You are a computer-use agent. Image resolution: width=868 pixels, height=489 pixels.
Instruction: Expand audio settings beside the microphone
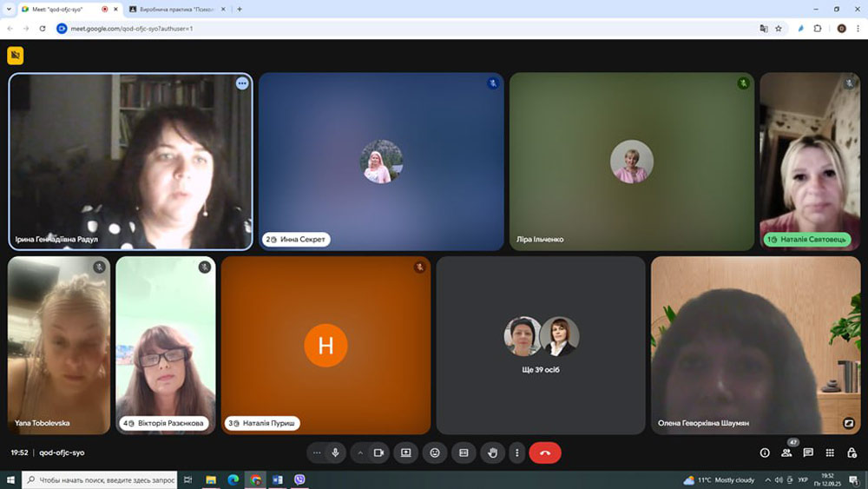(x=317, y=453)
